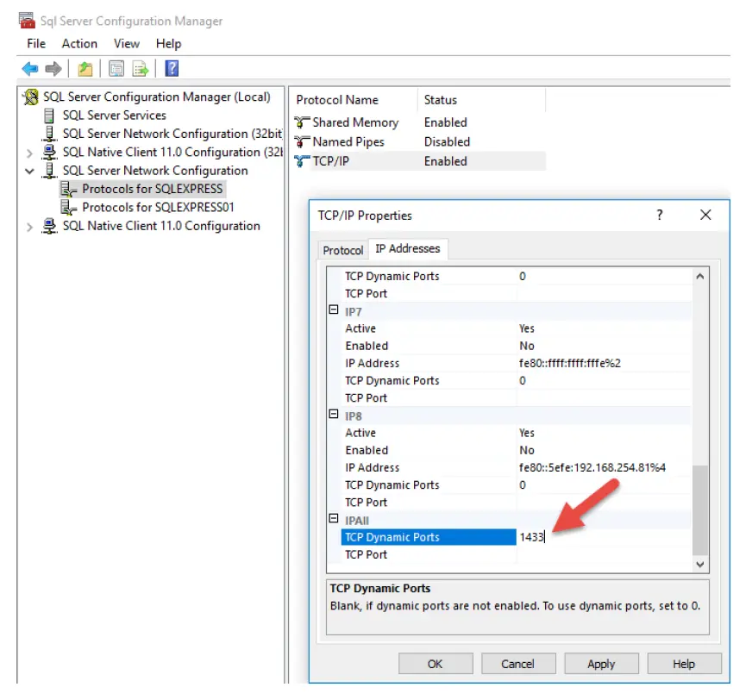Collapse the IP7 section
Screen dimensions: 752x700
[x=333, y=311]
